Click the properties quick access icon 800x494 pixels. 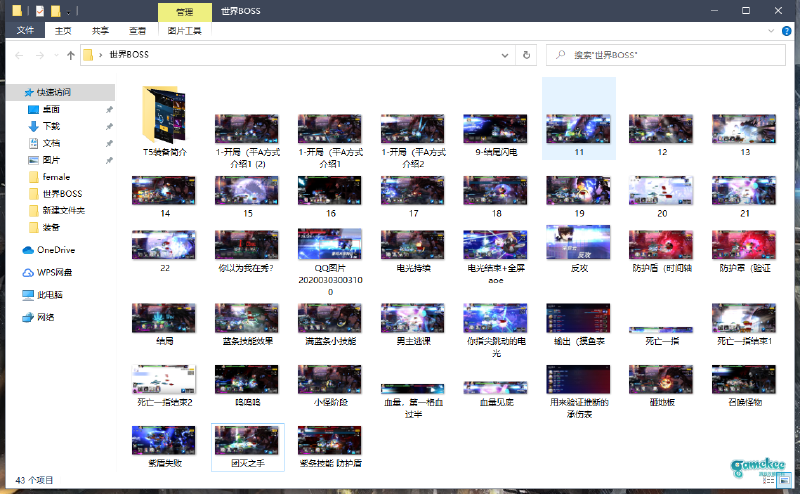point(40,11)
